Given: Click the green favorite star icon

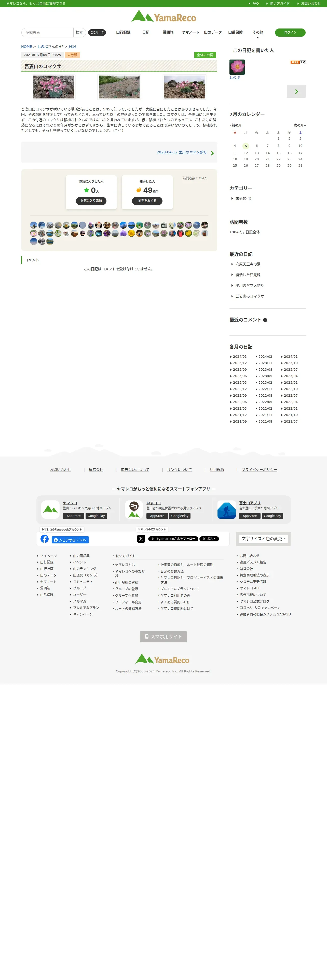Looking at the screenshot, I should tap(86, 190).
